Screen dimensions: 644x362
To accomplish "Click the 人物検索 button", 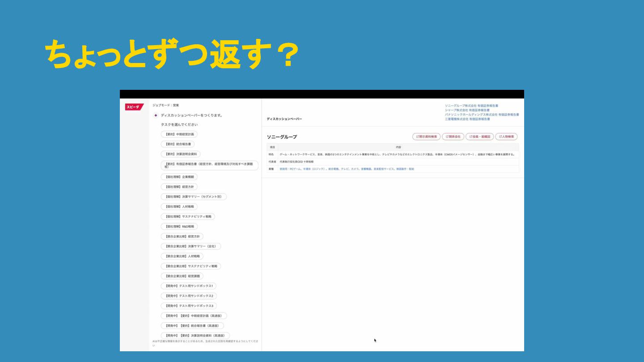I will (506, 137).
